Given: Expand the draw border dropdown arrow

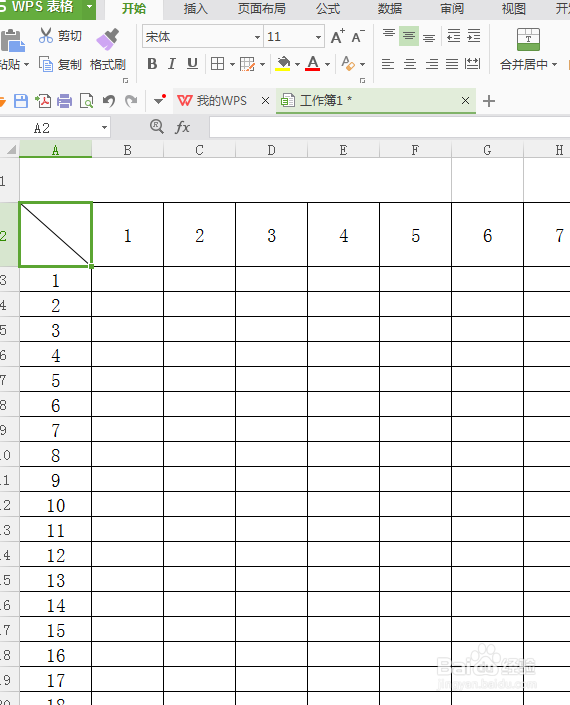Looking at the screenshot, I should (263, 64).
